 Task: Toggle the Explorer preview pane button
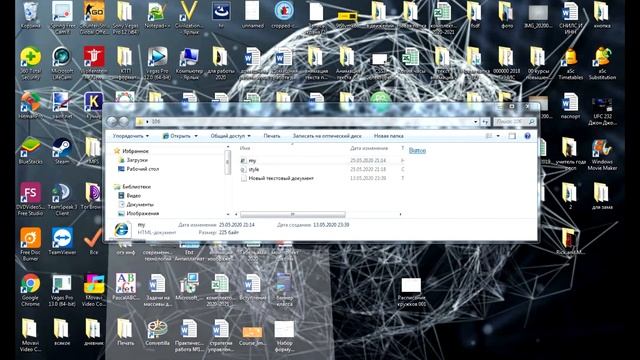coord(512,136)
